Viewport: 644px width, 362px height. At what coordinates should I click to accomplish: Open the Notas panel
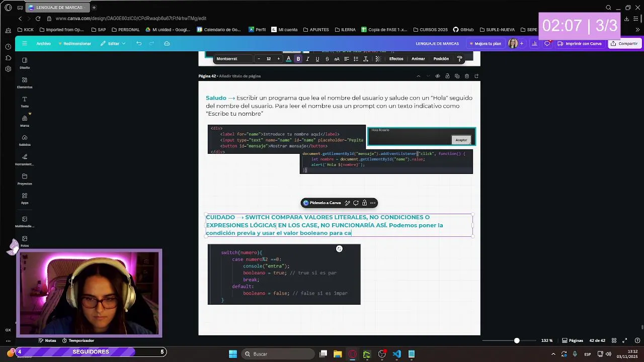click(47, 341)
